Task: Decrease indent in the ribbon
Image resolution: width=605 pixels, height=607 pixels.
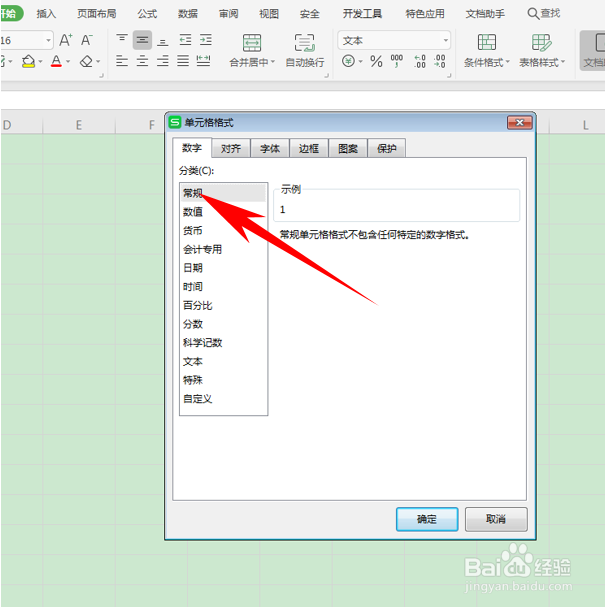Action: 185,40
